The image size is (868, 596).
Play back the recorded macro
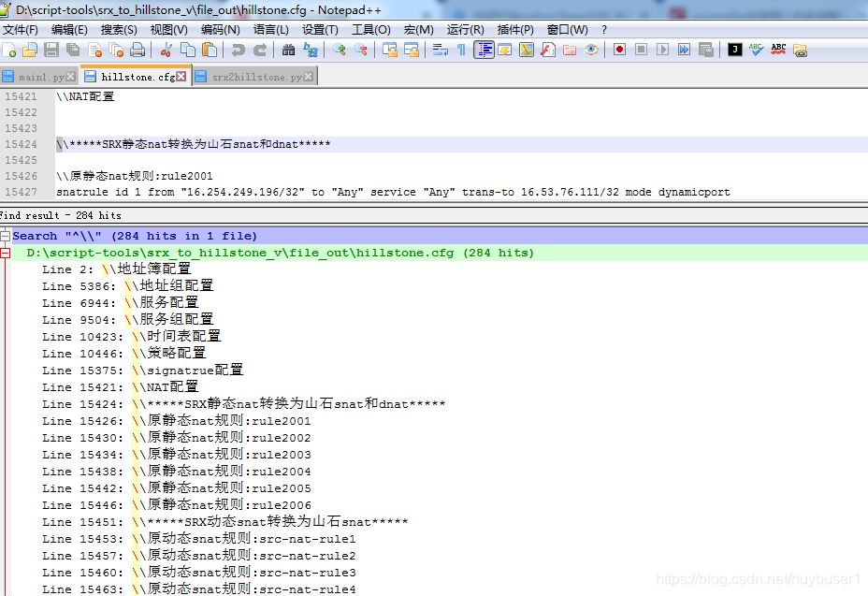pyautogui.click(x=662, y=50)
